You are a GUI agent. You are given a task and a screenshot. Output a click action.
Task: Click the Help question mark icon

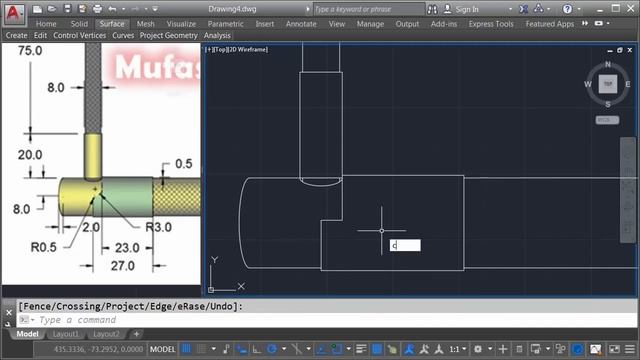tap(567, 9)
